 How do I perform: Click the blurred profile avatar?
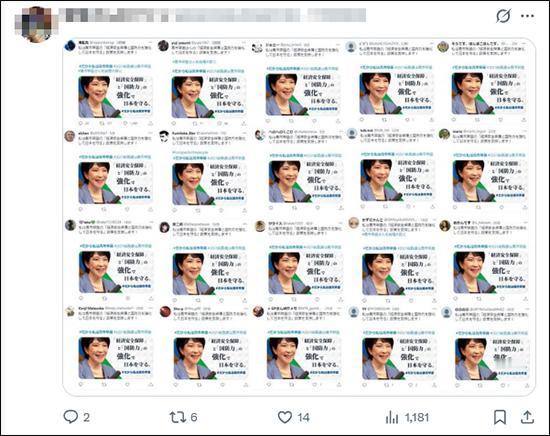pos(33,24)
